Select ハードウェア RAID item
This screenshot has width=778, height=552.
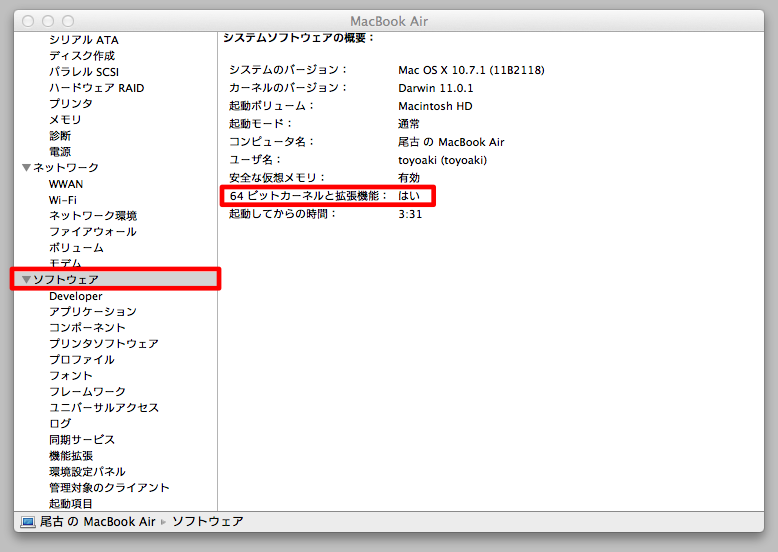point(97,88)
